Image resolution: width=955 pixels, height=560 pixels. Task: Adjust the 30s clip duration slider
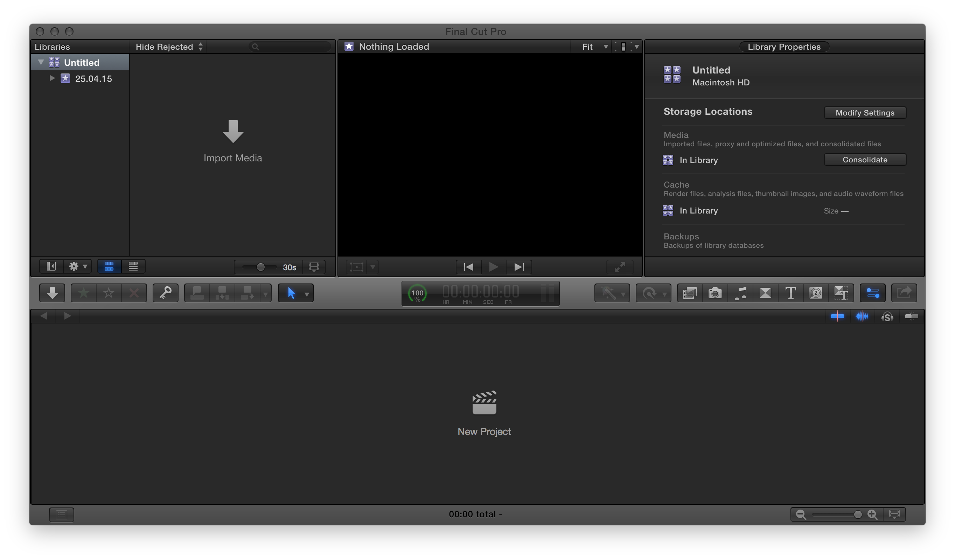pyautogui.click(x=260, y=267)
